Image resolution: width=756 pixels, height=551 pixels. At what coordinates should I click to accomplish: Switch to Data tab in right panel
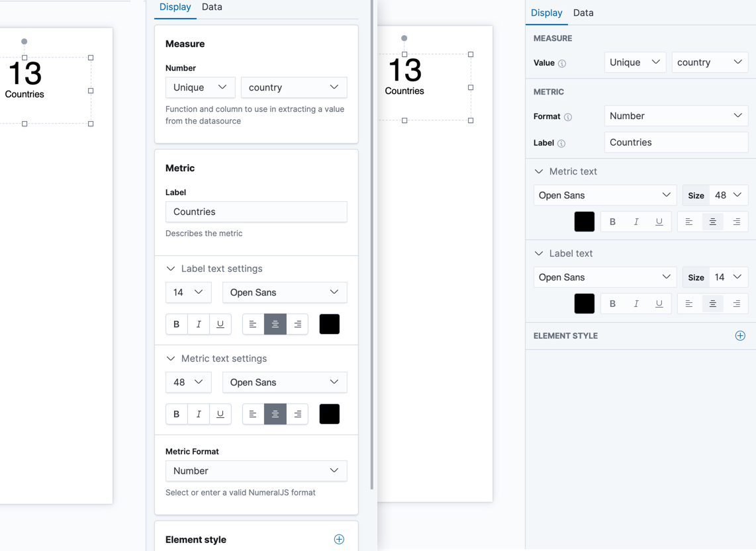coord(583,13)
